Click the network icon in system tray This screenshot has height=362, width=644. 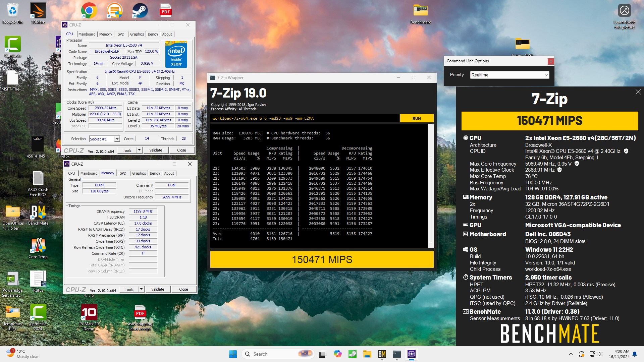click(592, 354)
